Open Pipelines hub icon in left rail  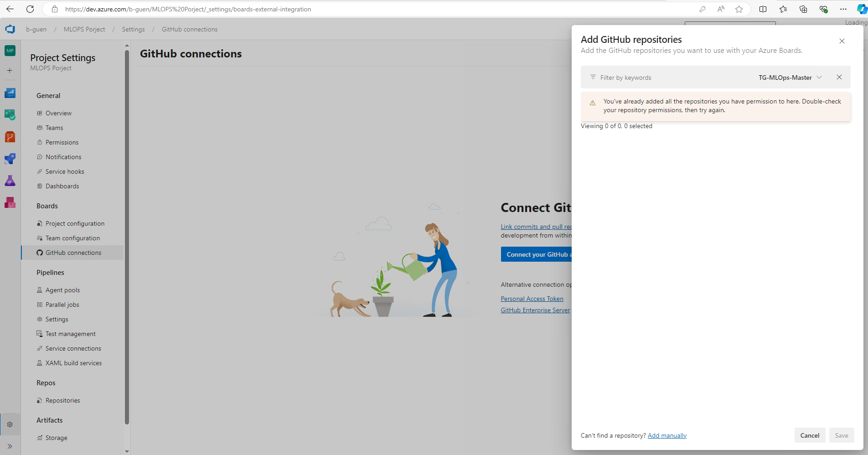click(x=10, y=159)
